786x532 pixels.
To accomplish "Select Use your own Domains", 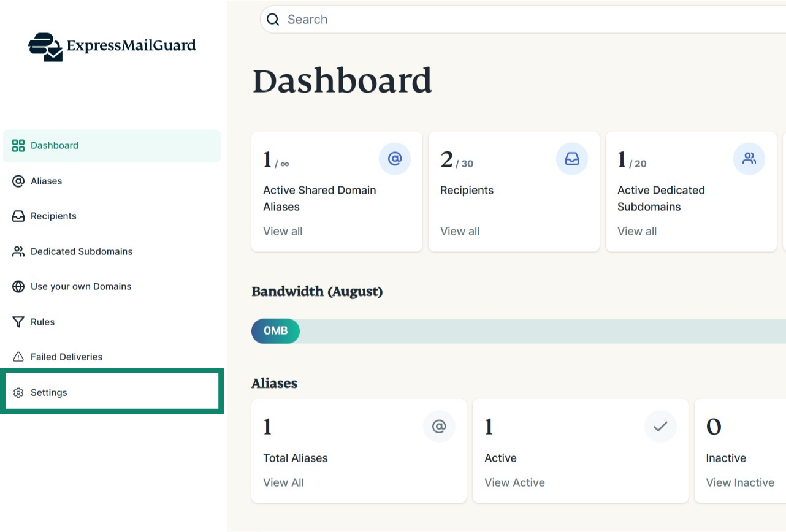I will point(112,286).
